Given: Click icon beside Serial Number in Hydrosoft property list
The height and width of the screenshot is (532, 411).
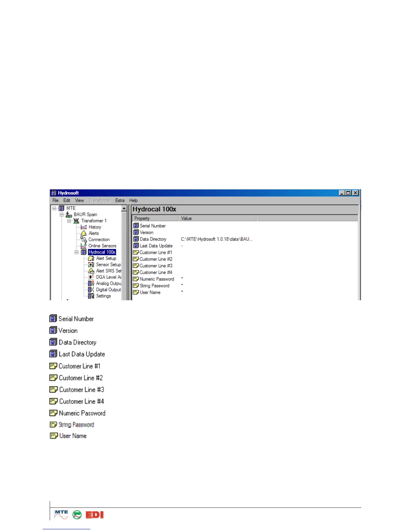Looking at the screenshot, I should [136, 226].
